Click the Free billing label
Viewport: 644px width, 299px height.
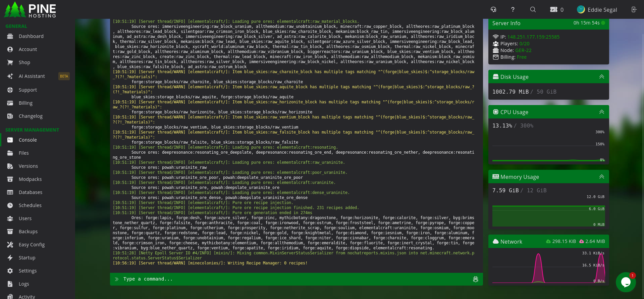point(522,57)
